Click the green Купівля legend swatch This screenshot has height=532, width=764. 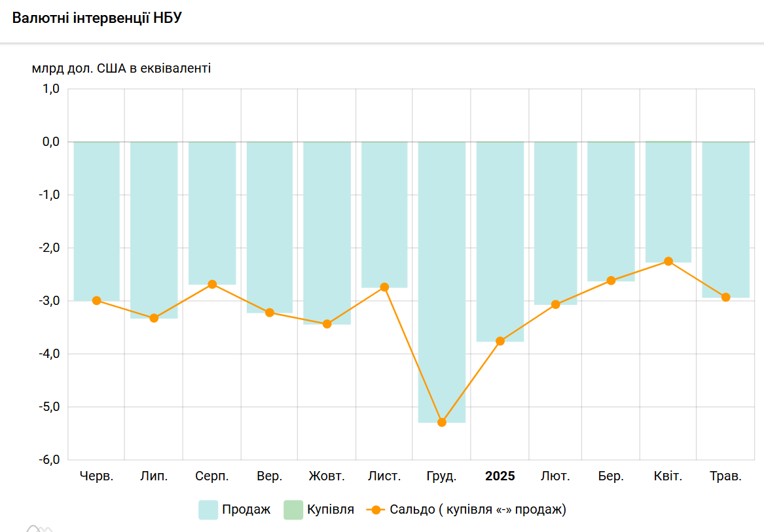click(293, 510)
